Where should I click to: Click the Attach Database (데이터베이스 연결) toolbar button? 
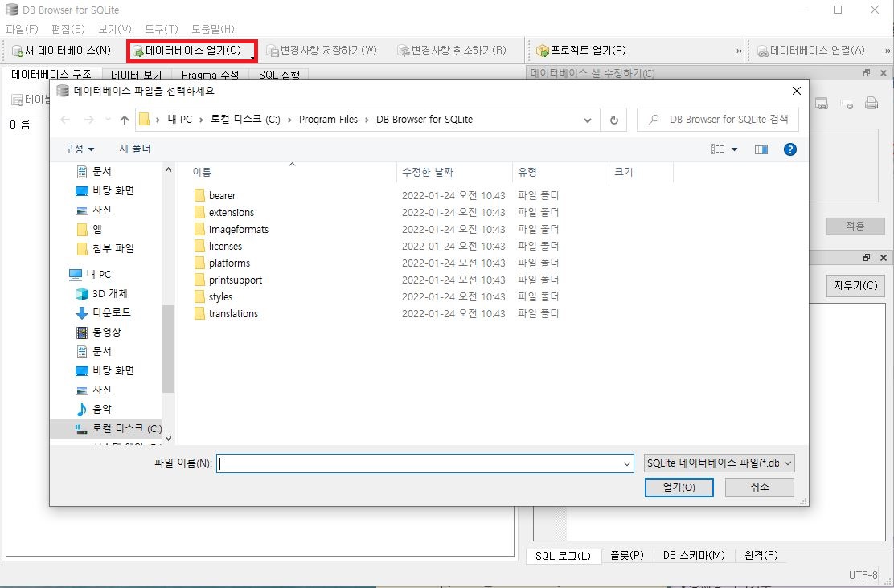(810, 51)
